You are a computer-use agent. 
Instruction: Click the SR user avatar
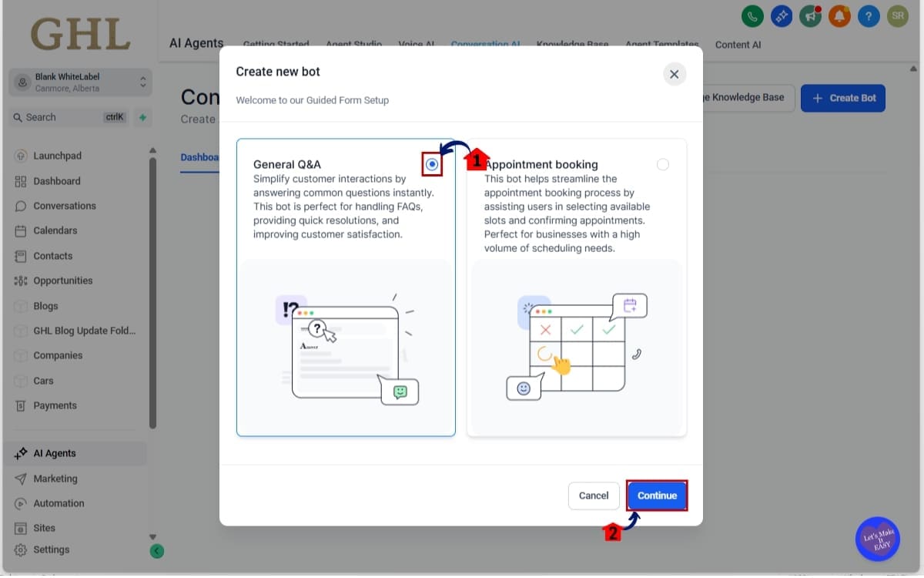[x=898, y=16]
